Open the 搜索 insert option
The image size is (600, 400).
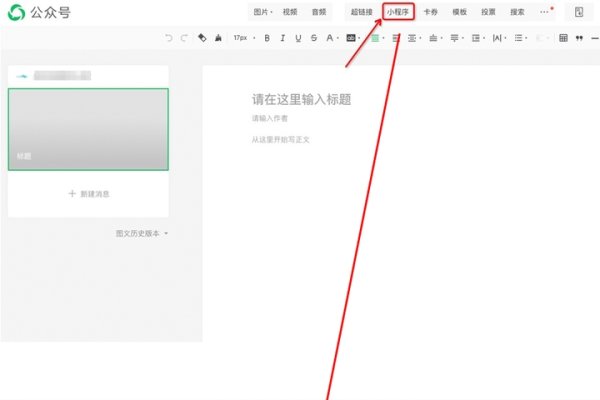[517, 12]
